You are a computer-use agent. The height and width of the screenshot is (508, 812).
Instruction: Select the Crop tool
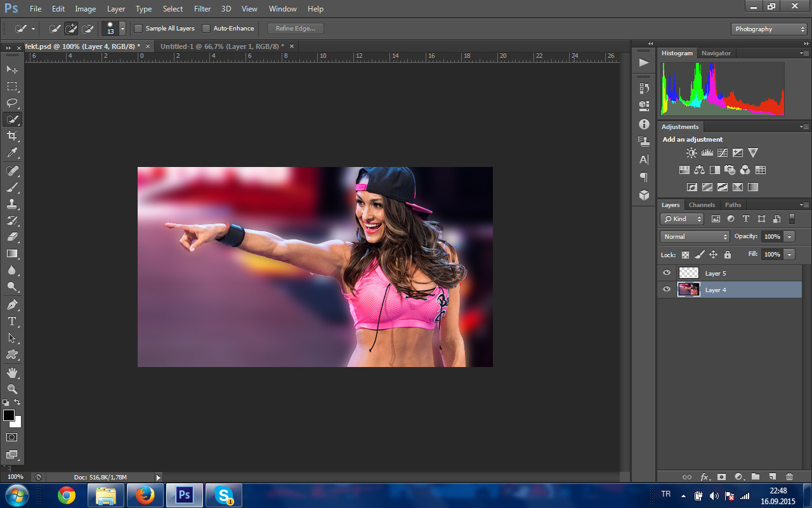12,136
